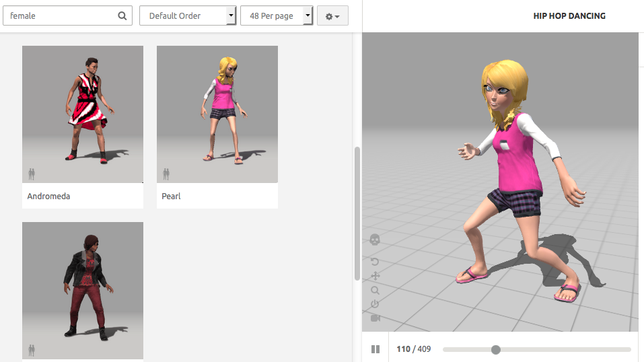This screenshot has width=644, height=362.
Task: Click the search magnifier icon
Action: (x=122, y=16)
